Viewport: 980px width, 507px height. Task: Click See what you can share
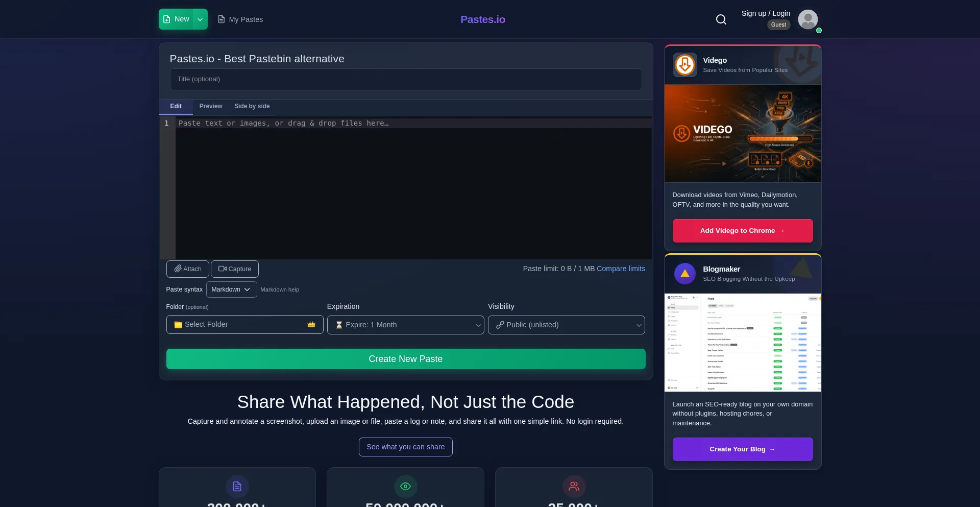click(405, 447)
